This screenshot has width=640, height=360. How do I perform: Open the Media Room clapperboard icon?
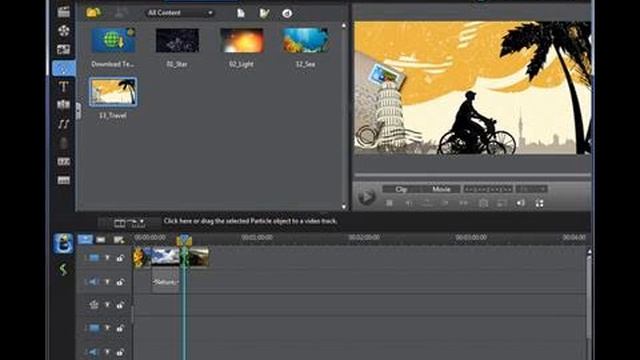[x=63, y=12]
